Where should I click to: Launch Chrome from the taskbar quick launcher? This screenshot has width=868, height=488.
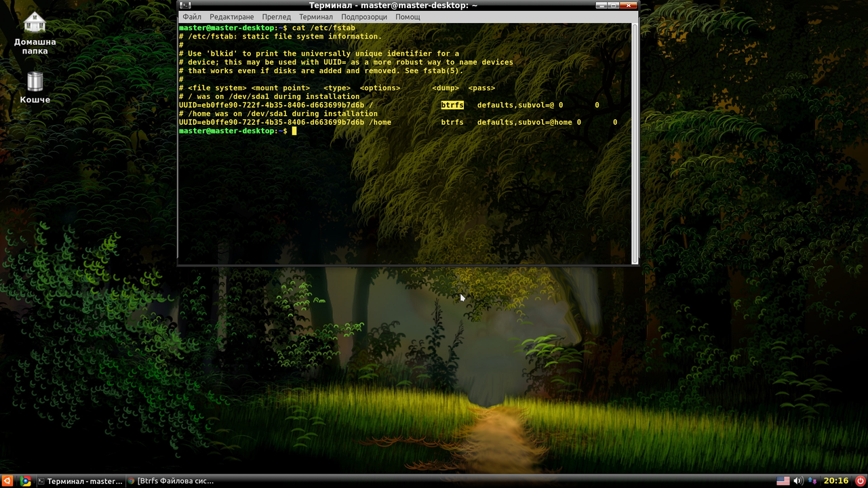tap(25, 481)
